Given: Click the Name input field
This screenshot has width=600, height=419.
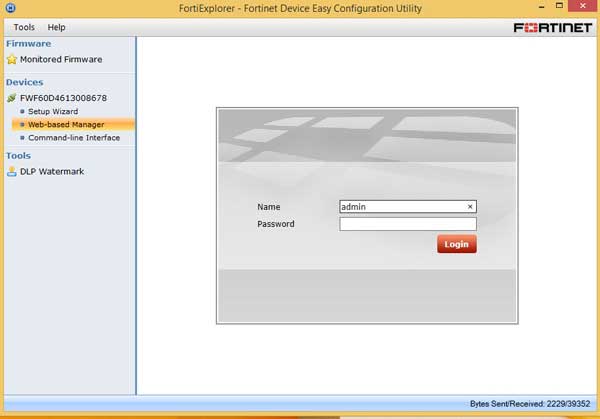Looking at the screenshot, I should pos(408,207).
